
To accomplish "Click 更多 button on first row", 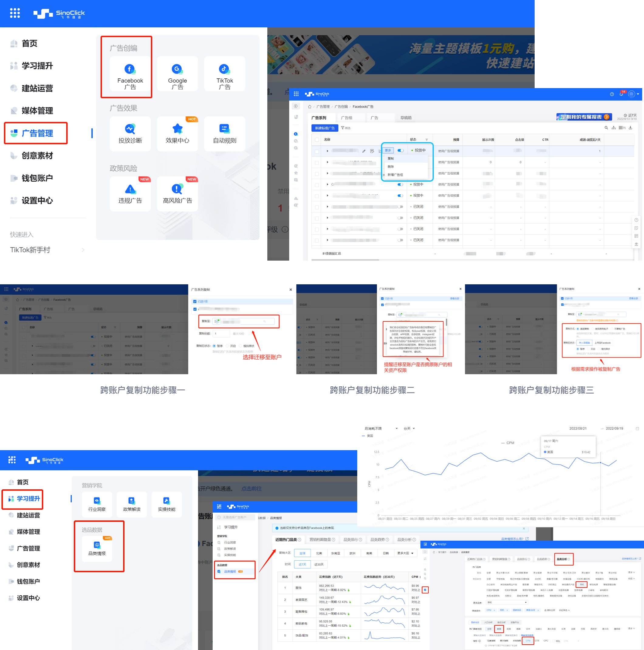I will [x=388, y=150].
